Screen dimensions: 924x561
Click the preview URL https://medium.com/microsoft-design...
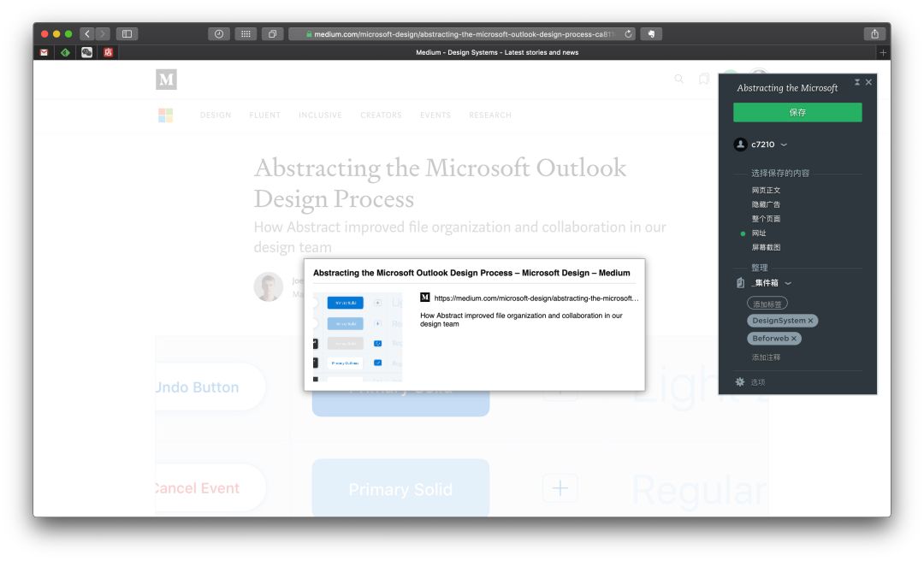[536, 298]
